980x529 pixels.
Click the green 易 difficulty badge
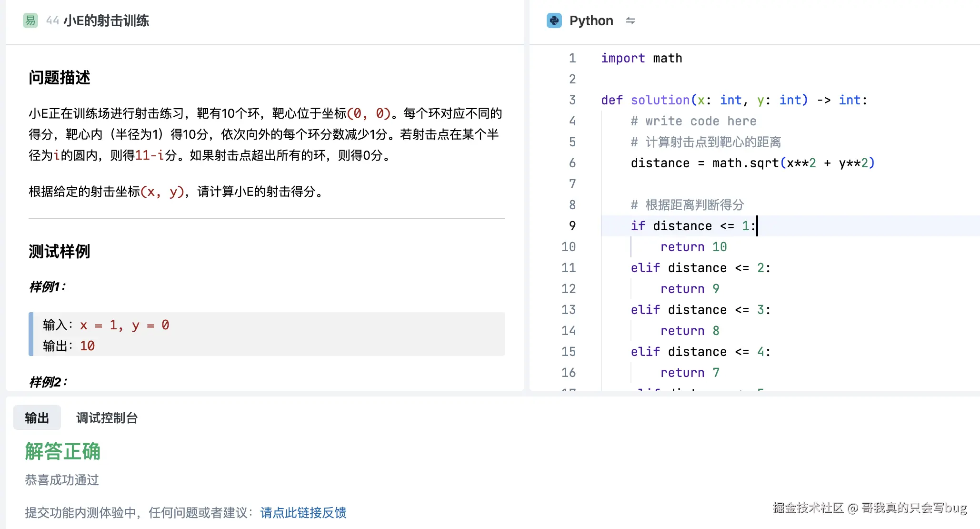(30, 21)
